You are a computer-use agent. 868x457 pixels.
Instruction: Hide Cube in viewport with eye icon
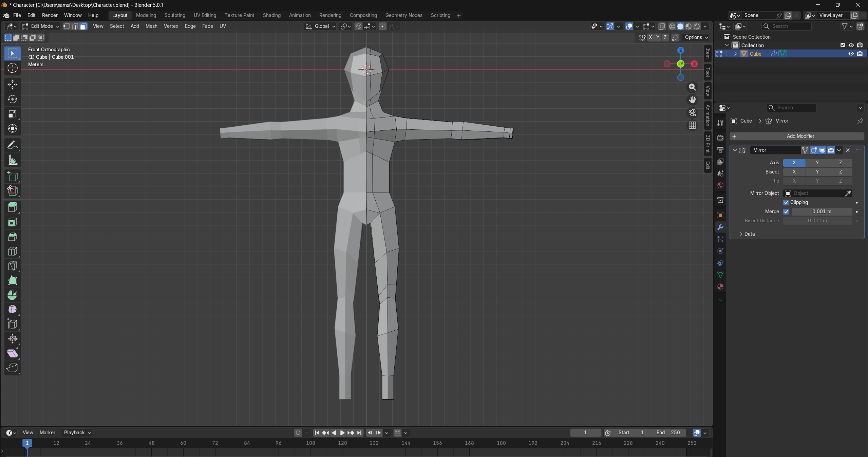(851, 54)
